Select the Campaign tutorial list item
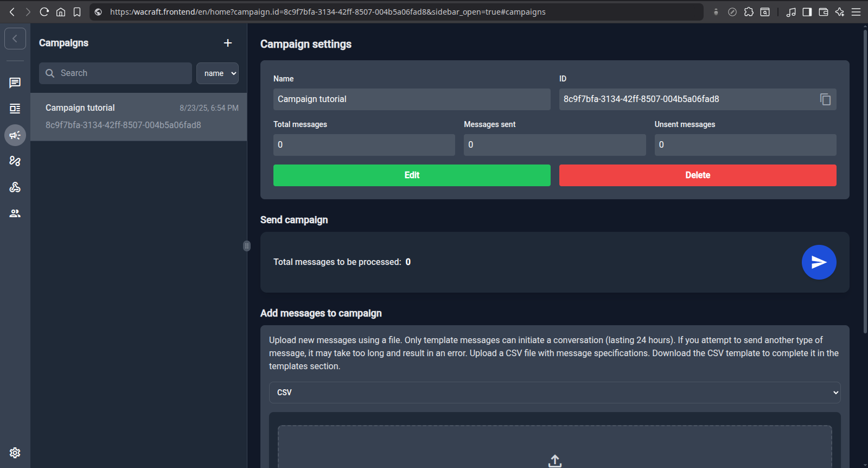 [139, 117]
